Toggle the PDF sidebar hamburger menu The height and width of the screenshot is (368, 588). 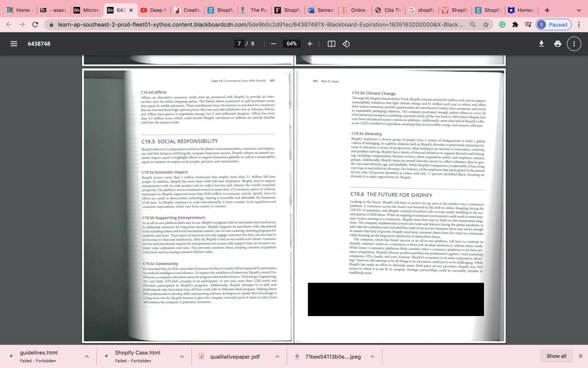click(14, 44)
